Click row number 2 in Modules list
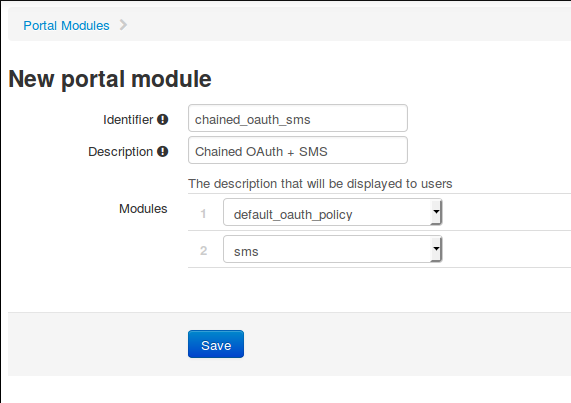This screenshot has height=403, width=571. coord(204,250)
